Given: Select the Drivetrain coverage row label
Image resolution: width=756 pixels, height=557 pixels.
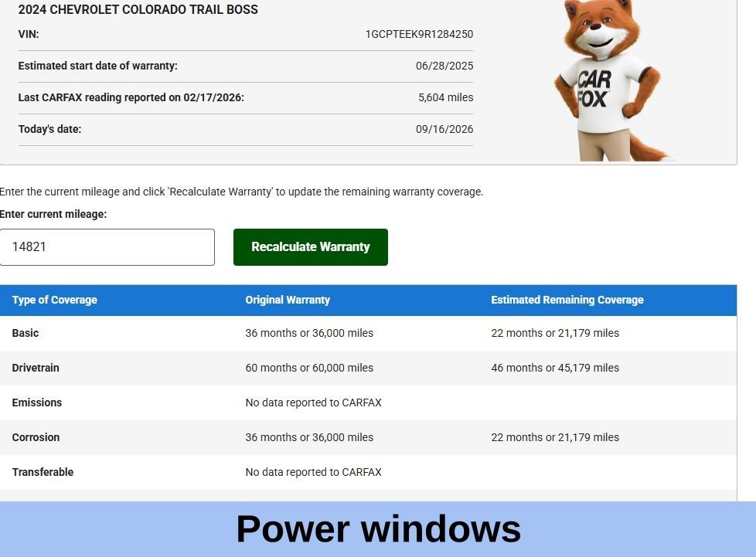Looking at the screenshot, I should coord(36,368).
